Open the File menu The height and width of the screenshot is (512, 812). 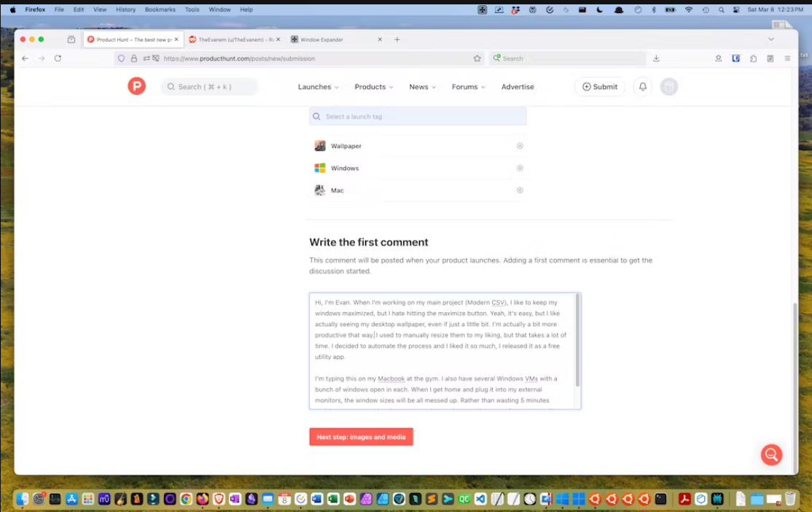59,9
